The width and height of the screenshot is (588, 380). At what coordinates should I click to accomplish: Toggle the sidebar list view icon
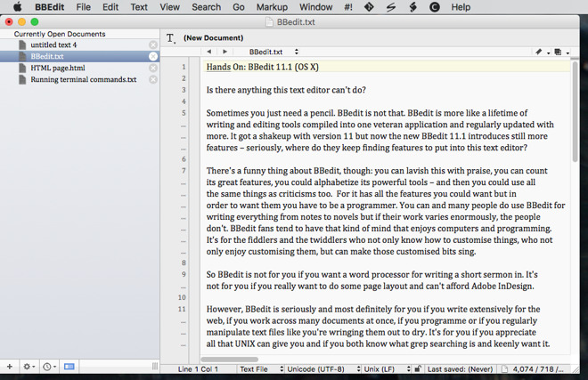pyautogui.click(x=69, y=367)
